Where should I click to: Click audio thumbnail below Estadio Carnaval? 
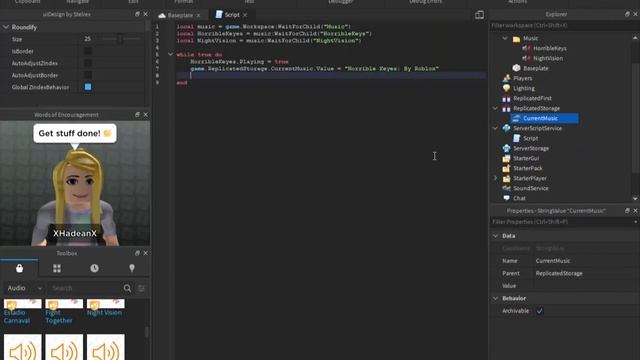coord(22,347)
